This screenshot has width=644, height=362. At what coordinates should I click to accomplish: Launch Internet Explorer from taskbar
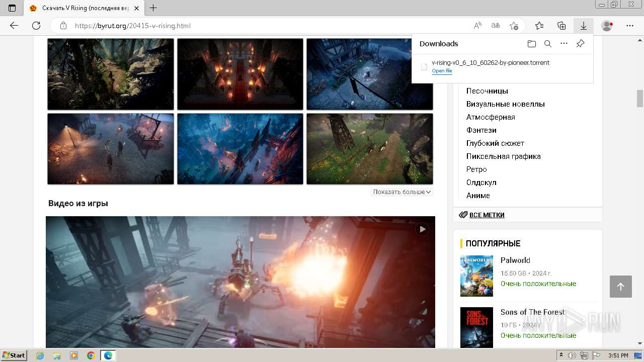point(40,355)
